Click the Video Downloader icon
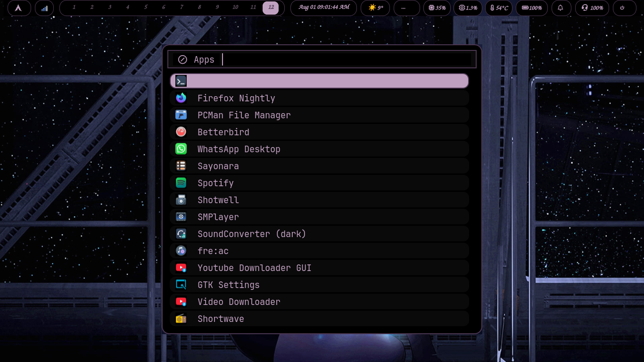644x362 pixels. click(181, 302)
